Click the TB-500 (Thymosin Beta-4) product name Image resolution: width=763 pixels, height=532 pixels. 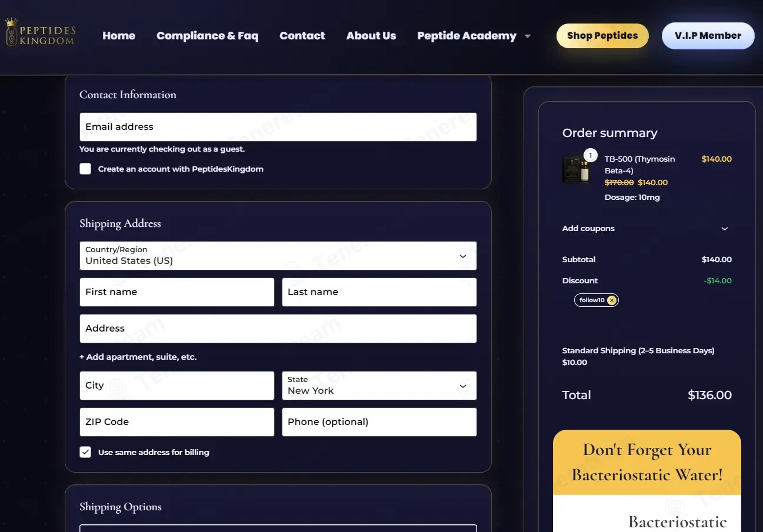(x=639, y=165)
